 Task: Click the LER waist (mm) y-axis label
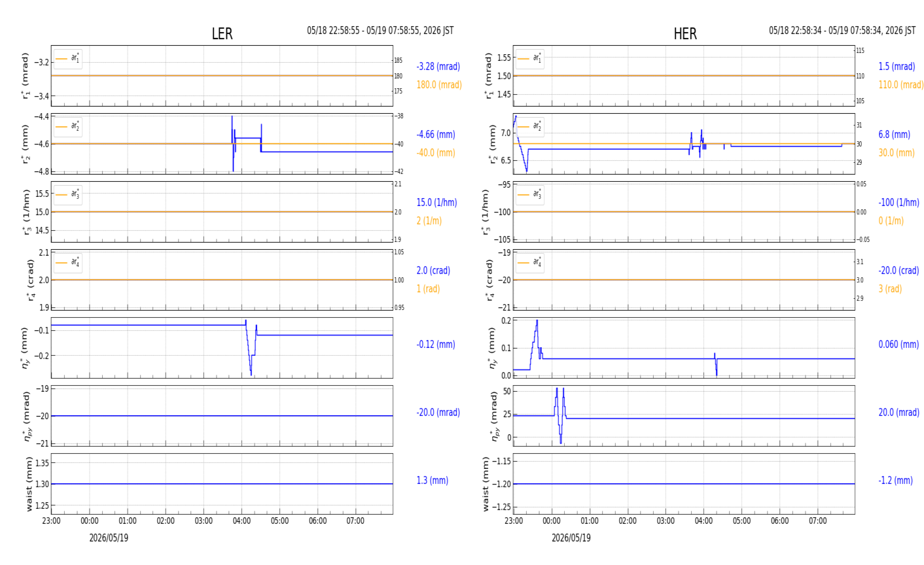point(29,484)
